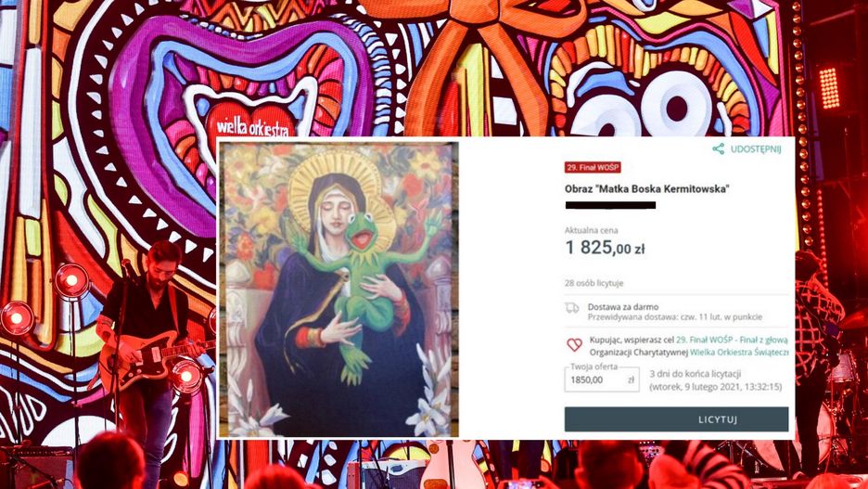Viewport: 868px width, 489px height.
Task: Click the Aktualna cena label
Action: (592, 230)
